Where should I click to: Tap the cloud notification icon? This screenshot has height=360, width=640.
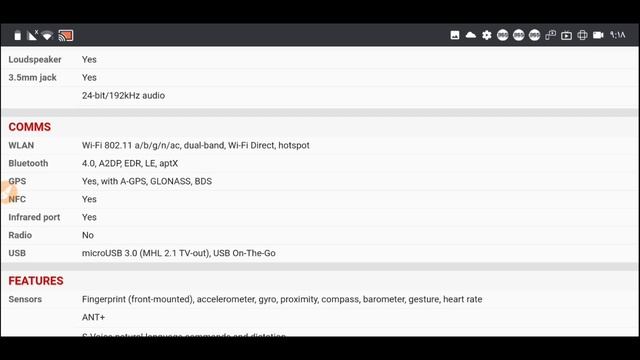471,35
